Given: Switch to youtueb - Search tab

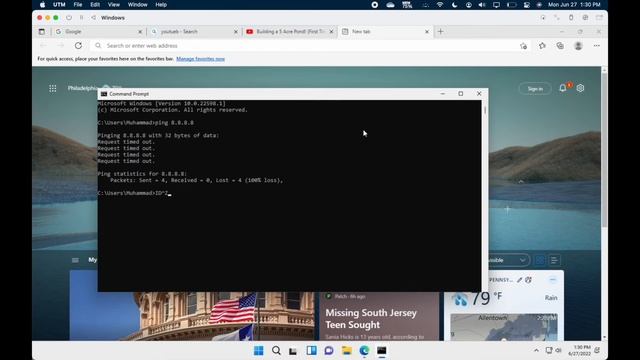Looking at the screenshot, I should 194,31.
